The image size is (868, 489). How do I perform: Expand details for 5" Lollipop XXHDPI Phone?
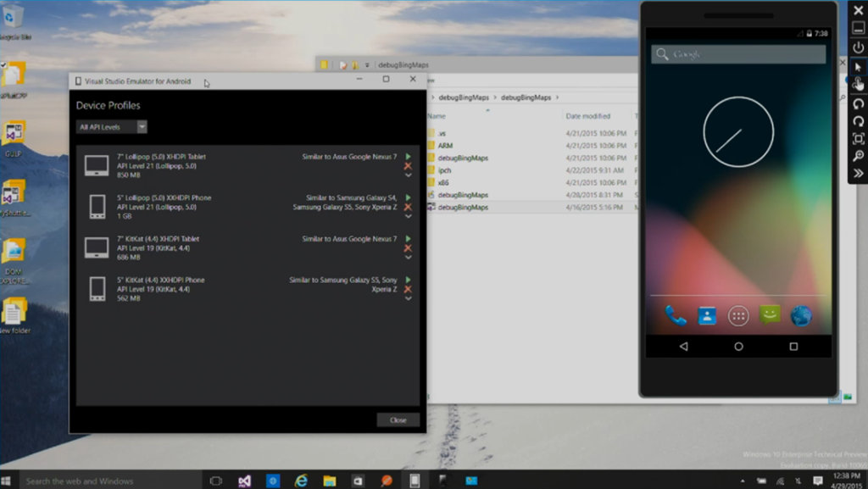pyautogui.click(x=408, y=216)
